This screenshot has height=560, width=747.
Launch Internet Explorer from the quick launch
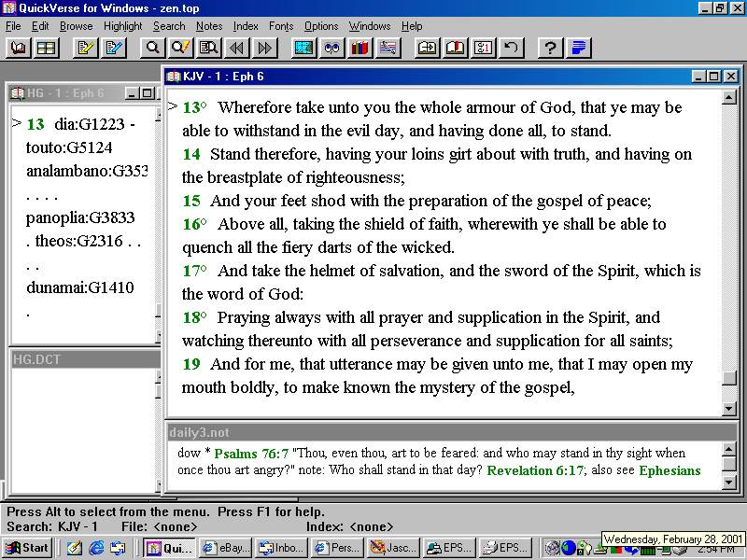click(x=96, y=548)
